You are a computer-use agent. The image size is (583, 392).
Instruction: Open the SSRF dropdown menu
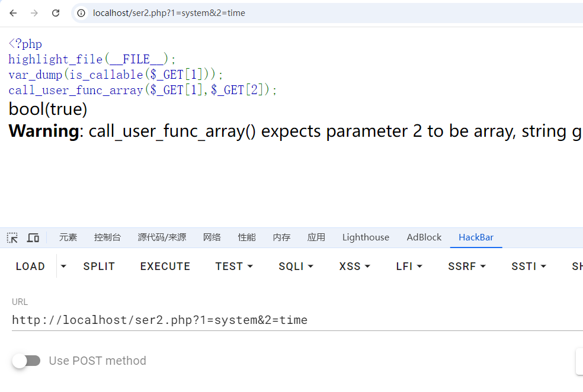(467, 266)
